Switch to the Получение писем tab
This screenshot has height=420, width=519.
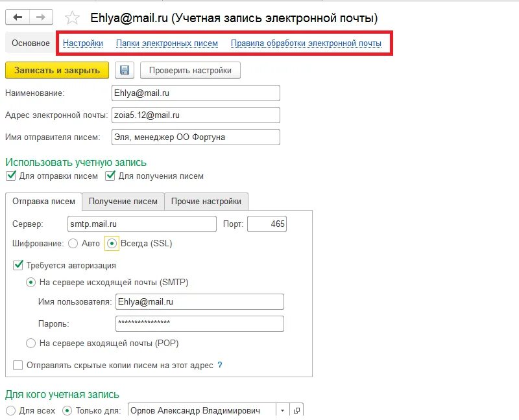point(123,201)
